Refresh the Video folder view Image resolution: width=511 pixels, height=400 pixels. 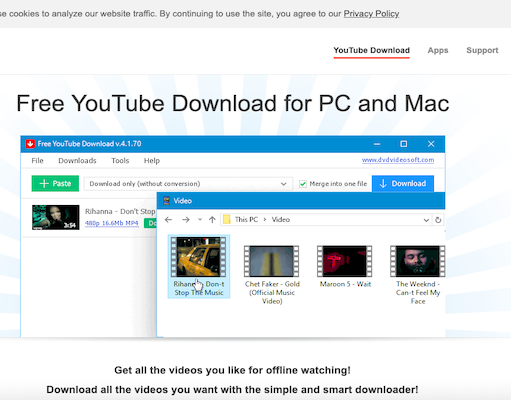438,220
